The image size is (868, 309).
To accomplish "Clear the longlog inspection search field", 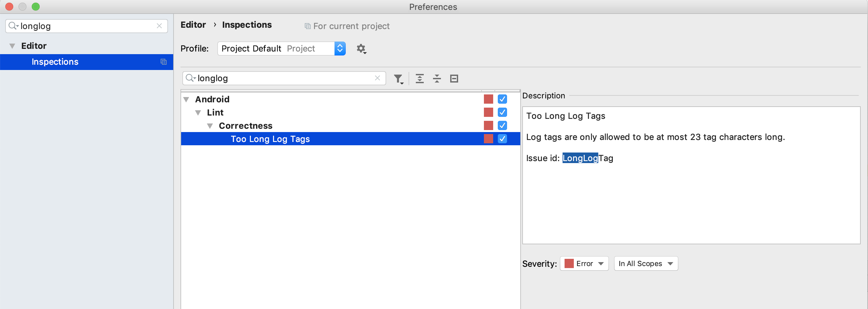I will pyautogui.click(x=377, y=78).
